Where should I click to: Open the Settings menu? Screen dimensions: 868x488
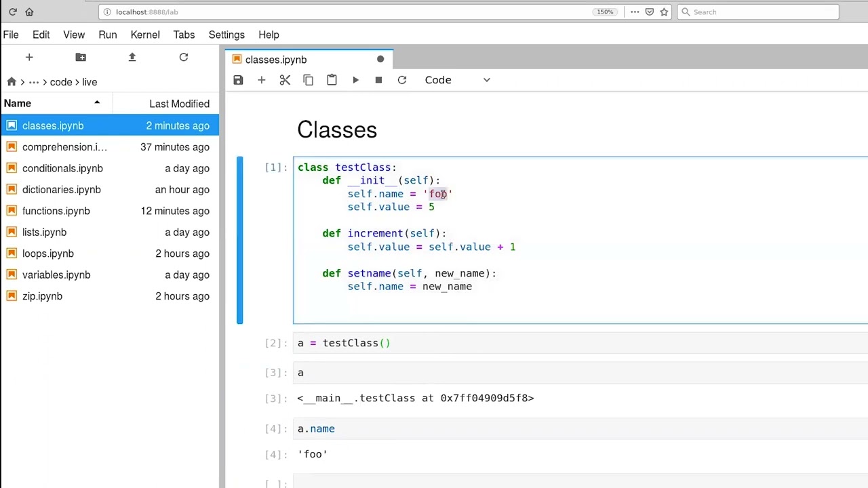pyautogui.click(x=226, y=35)
